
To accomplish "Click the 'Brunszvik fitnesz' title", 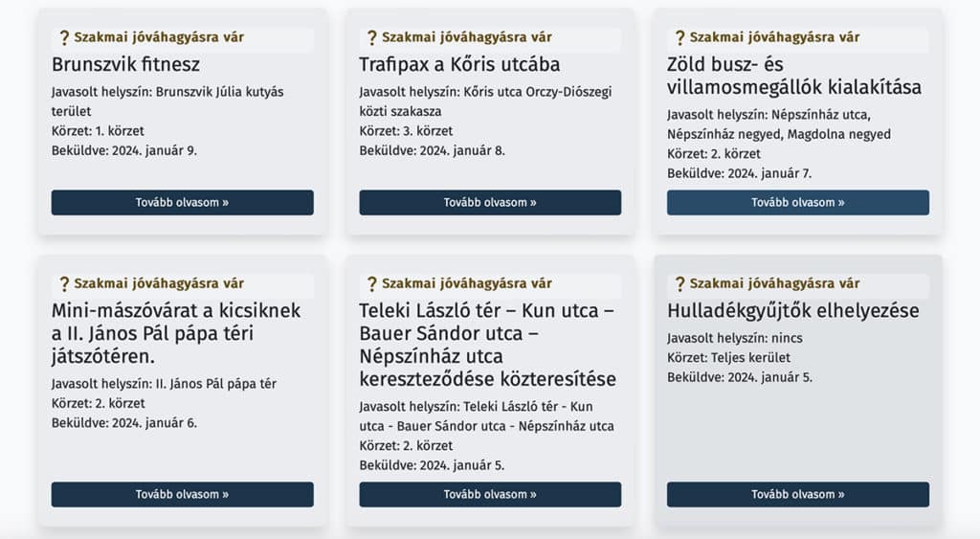I will point(125,64).
